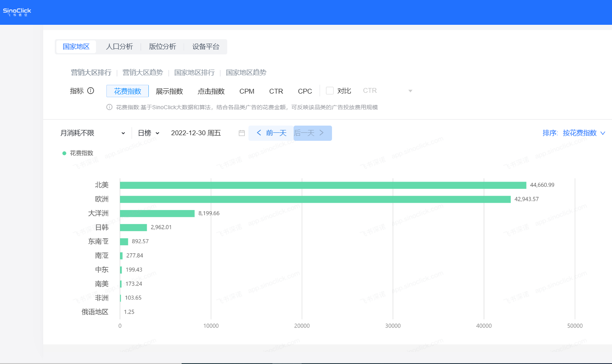
Task: Click the 中东 axis label
Action: click(102, 270)
